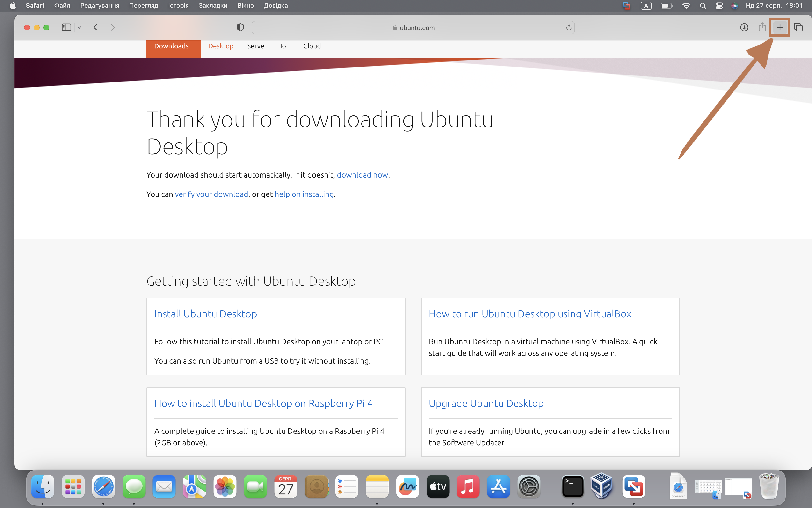Screen dimensions: 812x508
Task: Open the Wi-Fi menu bar icon
Action: (686, 6)
